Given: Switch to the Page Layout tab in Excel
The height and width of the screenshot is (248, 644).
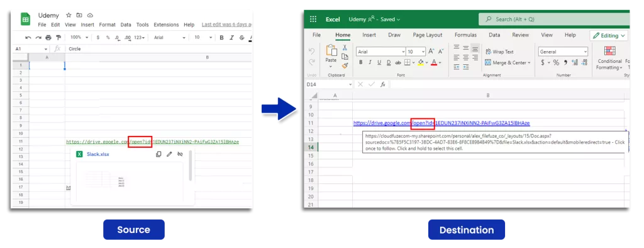Looking at the screenshot, I should [428, 35].
